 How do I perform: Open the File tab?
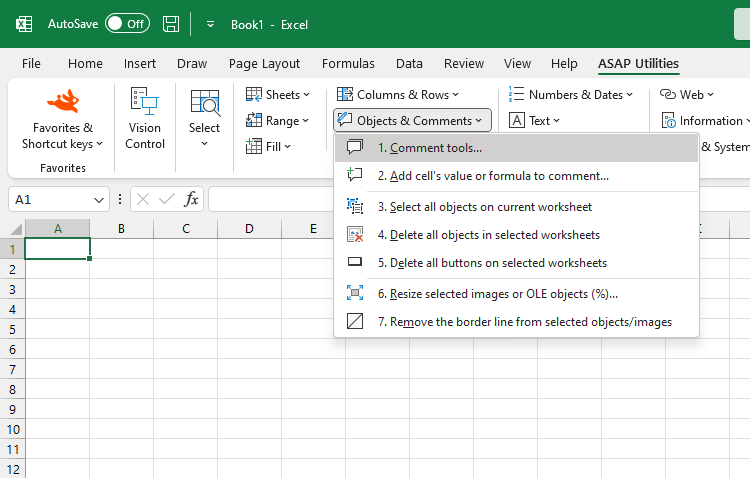[x=31, y=64]
